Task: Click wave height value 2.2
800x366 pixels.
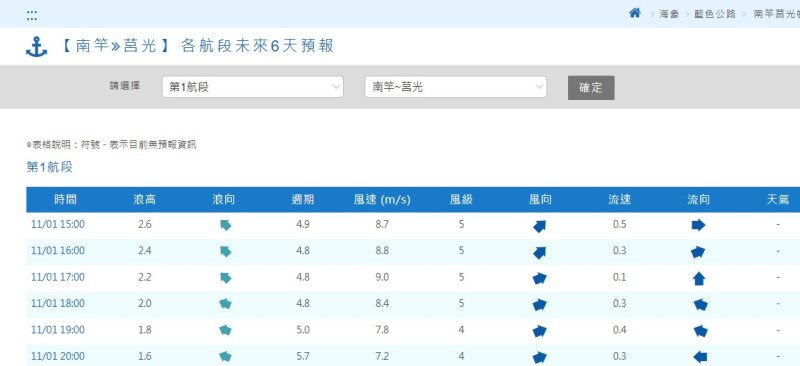Action: tap(144, 277)
